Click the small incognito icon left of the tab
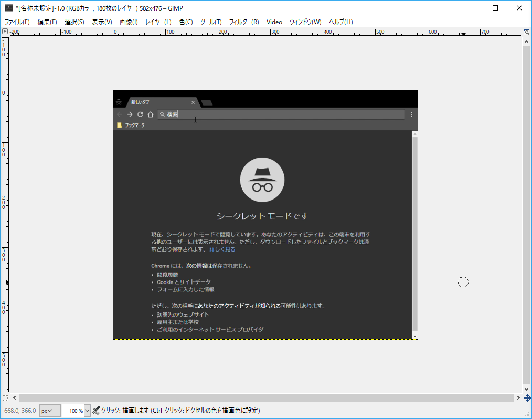The width and height of the screenshot is (532, 419). tap(119, 102)
